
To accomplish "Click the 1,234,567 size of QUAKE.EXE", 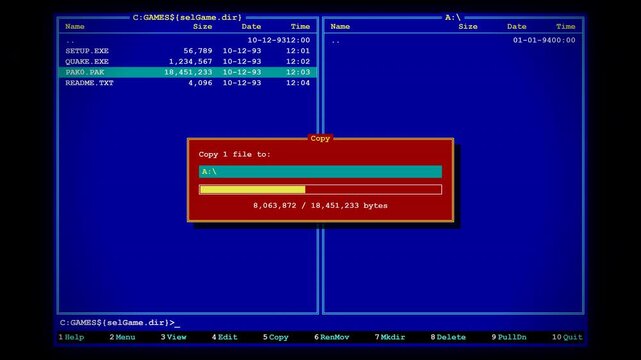I will pyautogui.click(x=191, y=61).
